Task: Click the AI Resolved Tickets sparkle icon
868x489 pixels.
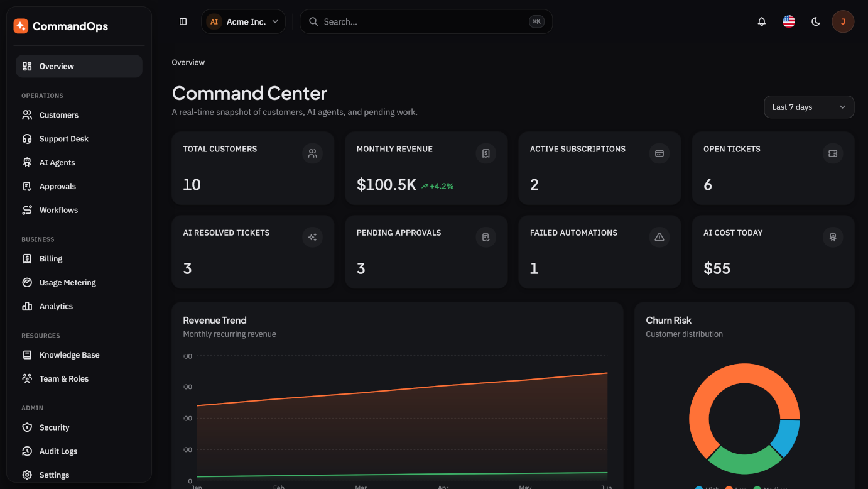Action: [x=313, y=237]
